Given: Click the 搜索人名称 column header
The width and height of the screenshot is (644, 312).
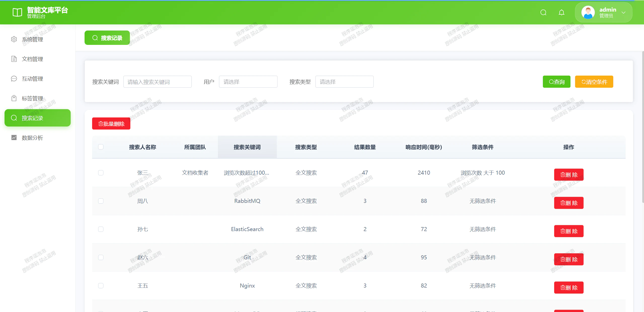Looking at the screenshot, I should (x=142, y=147).
